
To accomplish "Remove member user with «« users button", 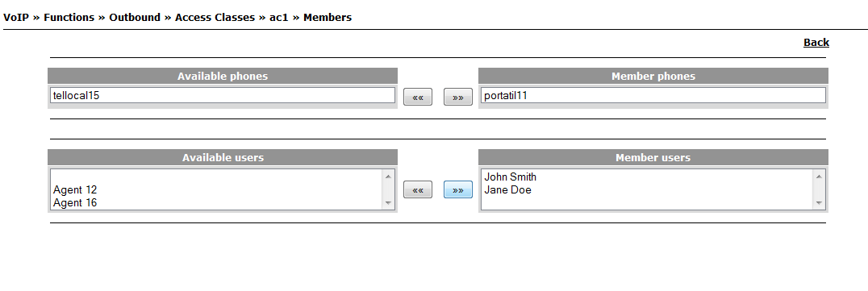I will pyautogui.click(x=417, y=189).
